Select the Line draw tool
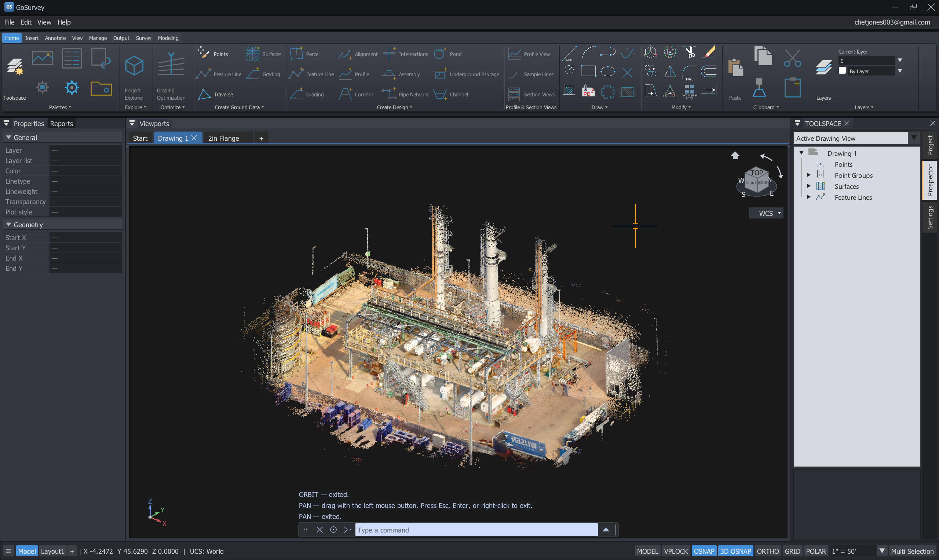The height and width of the screenshot is (560, 939). (x=569, y=54)
